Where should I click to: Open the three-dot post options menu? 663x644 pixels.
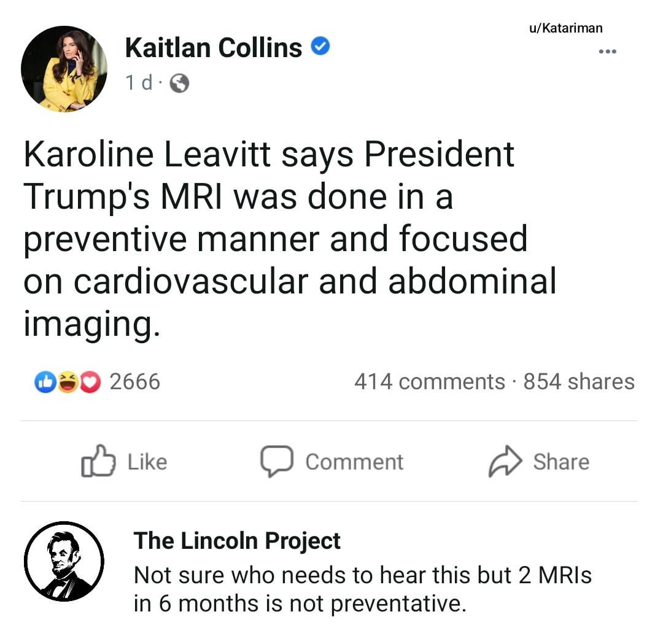coord(607,52)
